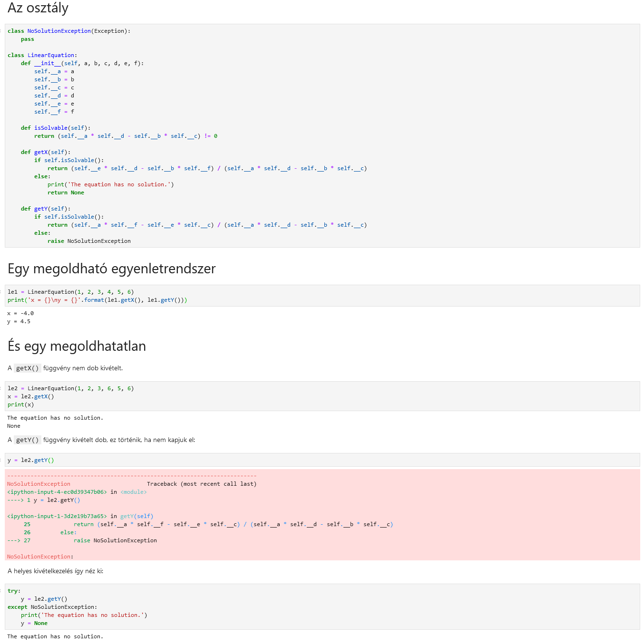The image size is (644, 644).
Task: Click the 'És egy megoldhatatlan' heading
Action: tap(77, 346)
